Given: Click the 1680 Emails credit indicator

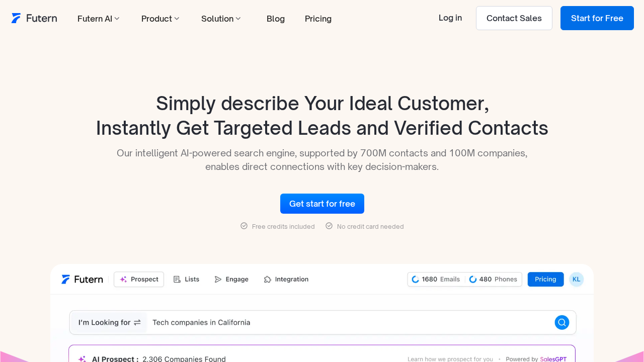Looking at the screenshot, I should tap(436, 280).
